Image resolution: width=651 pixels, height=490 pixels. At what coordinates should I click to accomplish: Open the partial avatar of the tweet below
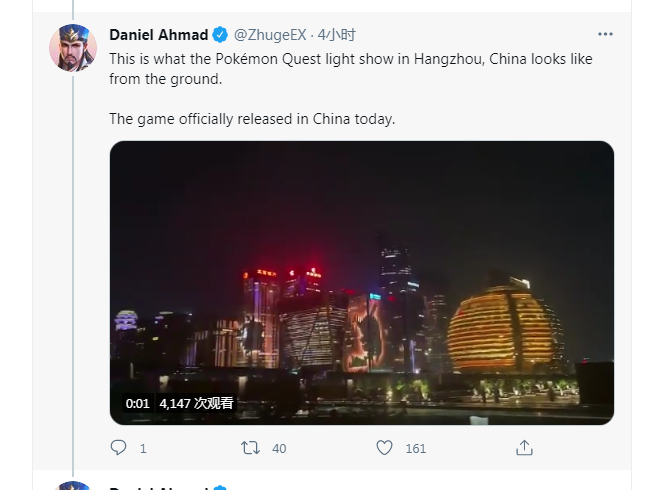(73, 485)
